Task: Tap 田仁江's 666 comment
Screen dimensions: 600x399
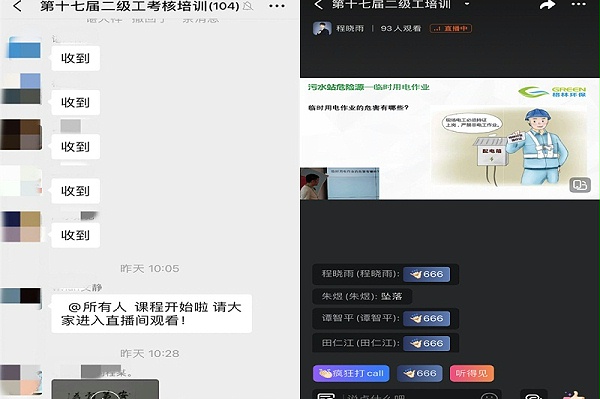Action: pyautogui.click(x=385, y=343)
